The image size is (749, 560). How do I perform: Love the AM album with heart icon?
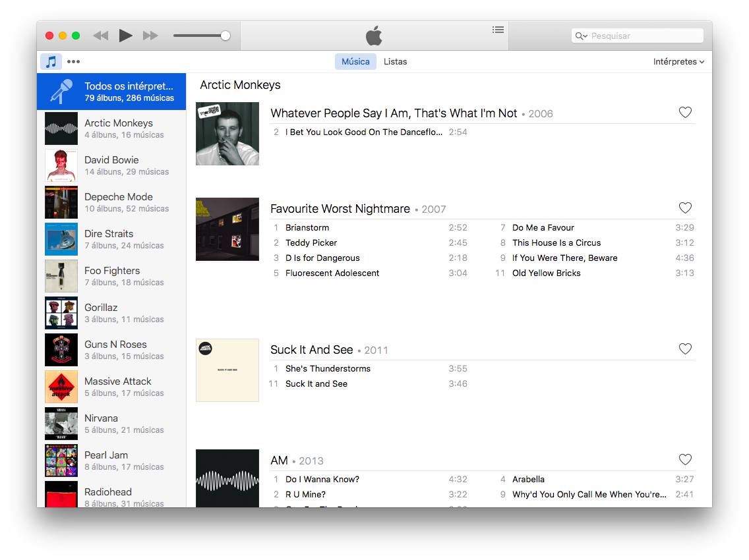pyautogui.click(x=685, y=459)
